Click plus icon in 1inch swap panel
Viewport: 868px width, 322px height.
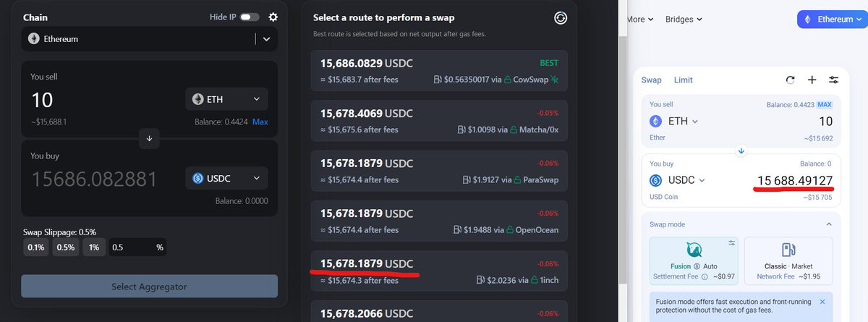812,80
